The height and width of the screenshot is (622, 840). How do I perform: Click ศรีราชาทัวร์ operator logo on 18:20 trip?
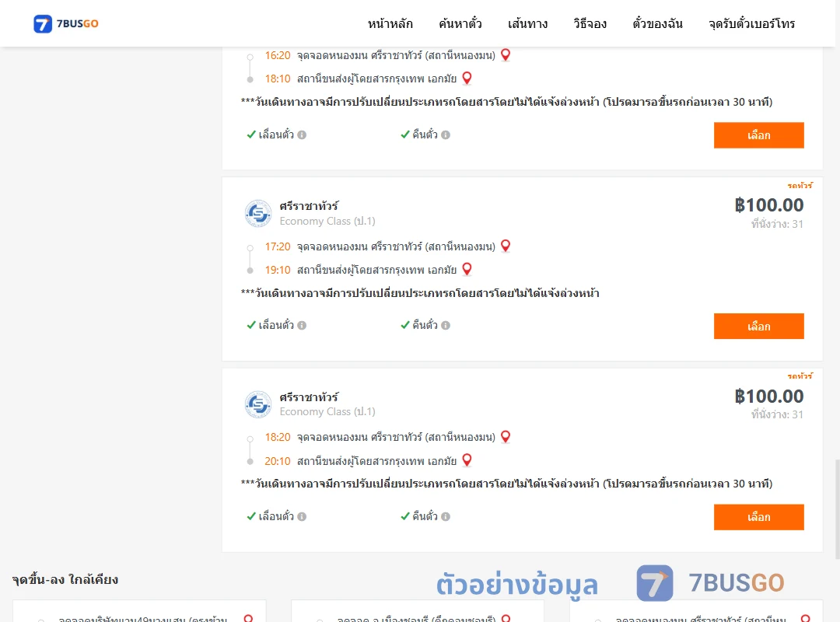point(258,404)
